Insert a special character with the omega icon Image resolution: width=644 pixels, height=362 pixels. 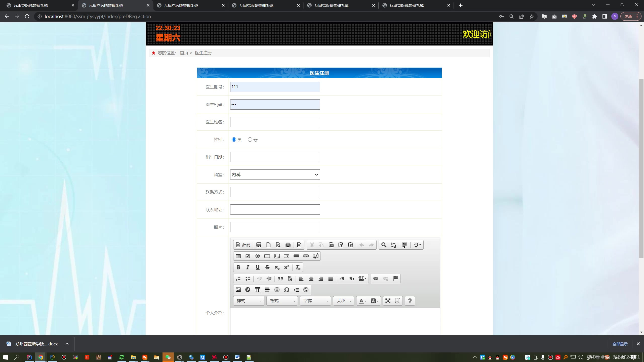point(287,290)
